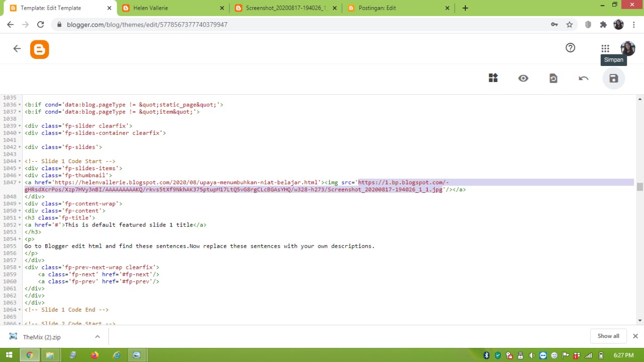Click 'This is default featured slide 1 title'
This screenshot has height=362, width=644.
[x=129, y=225]
